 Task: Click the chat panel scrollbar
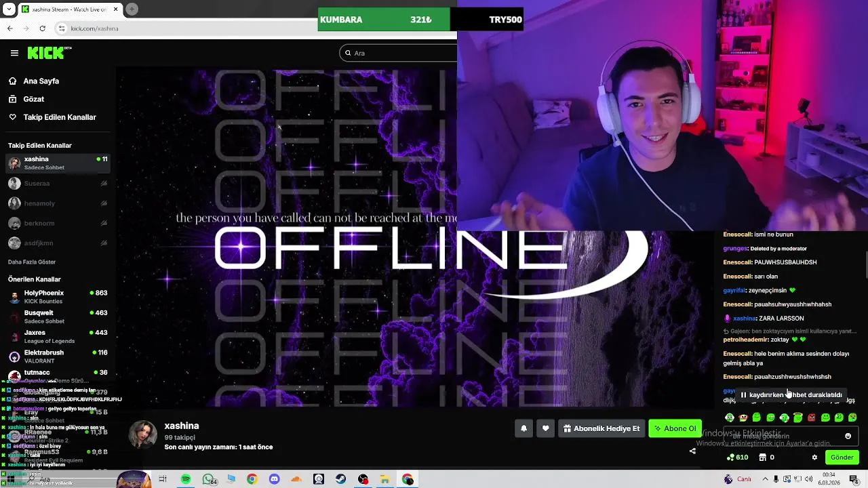[865, 265]
